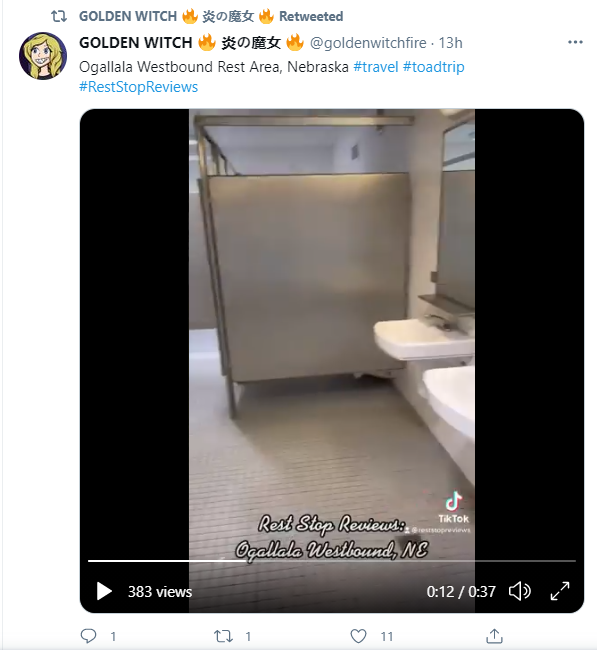Open the #toadtrip hashtag link
This screenshot has width=597, height=650.
click(434, 67)
